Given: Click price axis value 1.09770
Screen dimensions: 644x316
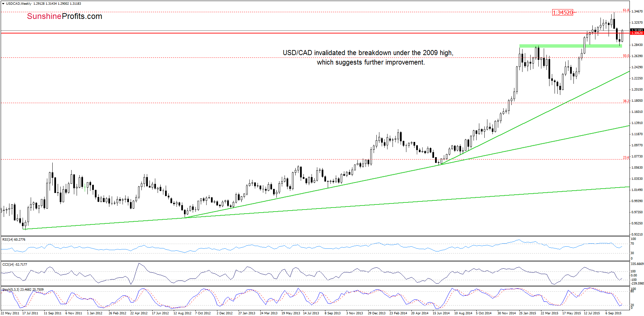Looking at the screenshot, I should 637,145.
